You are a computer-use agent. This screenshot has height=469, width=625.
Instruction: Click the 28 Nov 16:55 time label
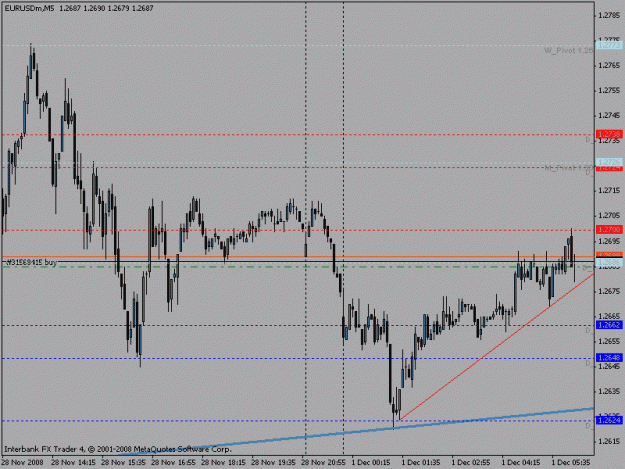(173, 462)
